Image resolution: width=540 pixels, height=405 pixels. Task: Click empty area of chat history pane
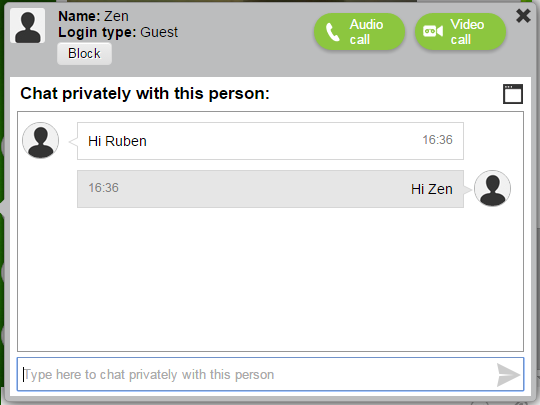(x=270, y=279)
